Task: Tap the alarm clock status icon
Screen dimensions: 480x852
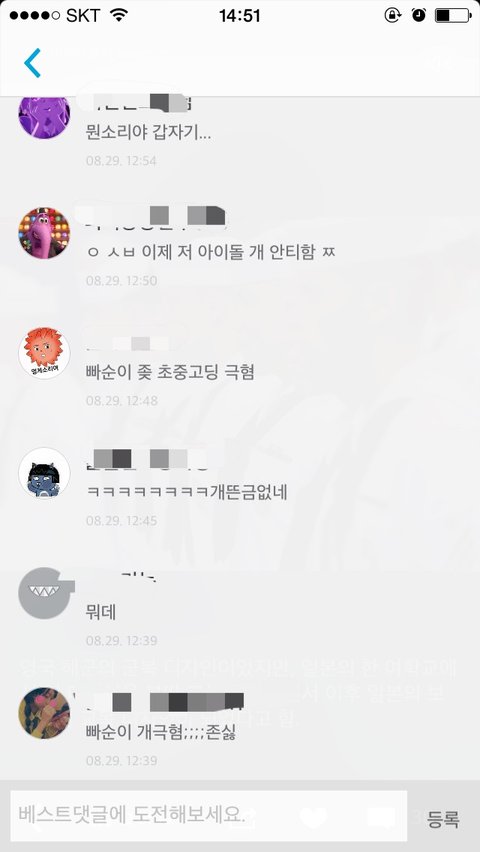Action: click(419, 15)
